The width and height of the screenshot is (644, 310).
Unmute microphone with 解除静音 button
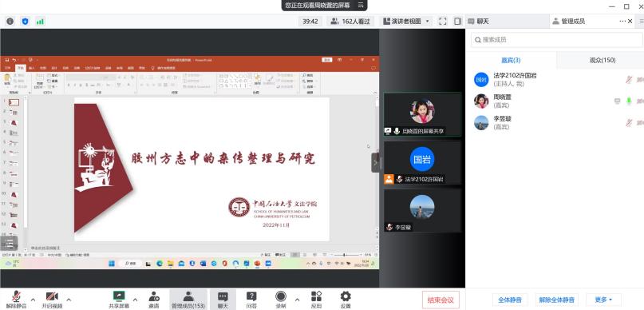click(x=17, y=300)
